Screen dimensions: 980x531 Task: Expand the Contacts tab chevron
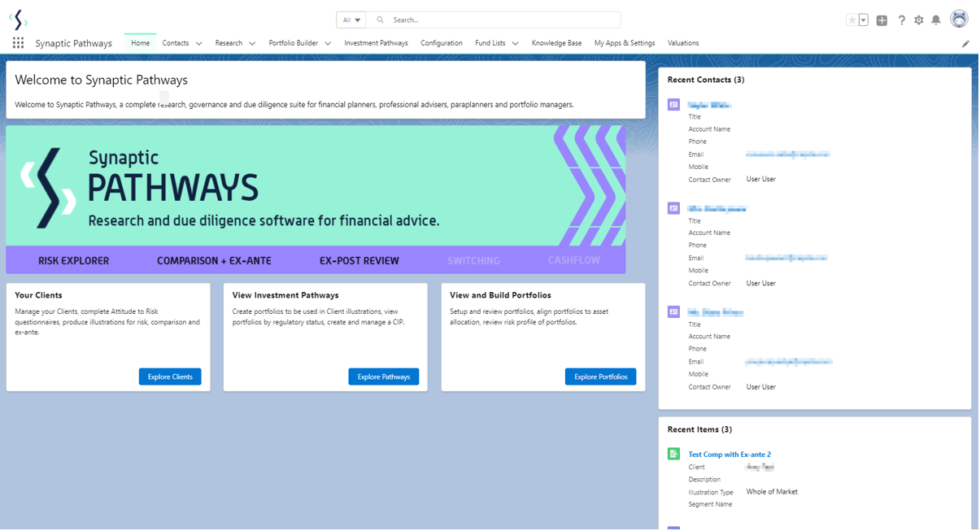(x=198, y=44)
